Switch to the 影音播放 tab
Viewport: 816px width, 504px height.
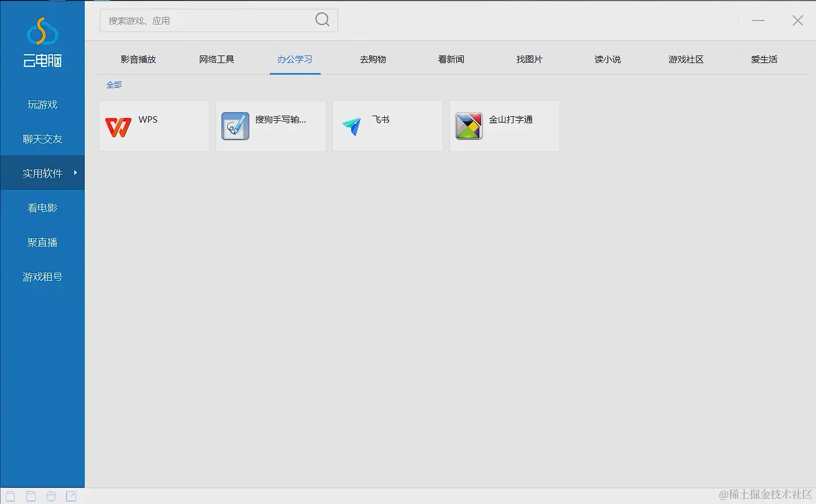pos(138,58)
